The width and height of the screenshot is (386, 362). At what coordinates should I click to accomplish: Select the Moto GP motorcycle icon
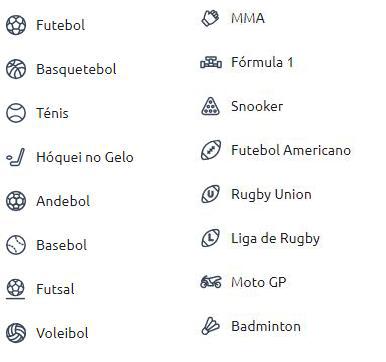click(211, 282)
